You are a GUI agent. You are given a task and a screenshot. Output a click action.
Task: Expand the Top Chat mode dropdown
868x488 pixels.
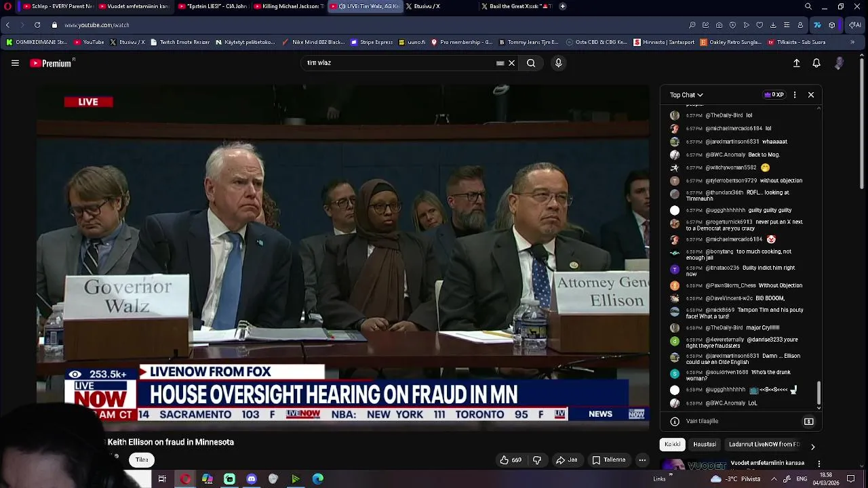click(x=686, y=95)
